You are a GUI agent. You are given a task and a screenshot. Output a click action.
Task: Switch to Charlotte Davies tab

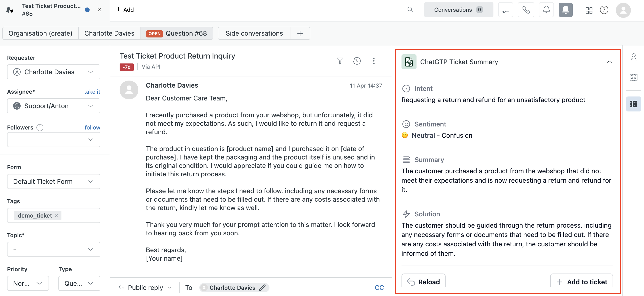(x=109, y=33)
